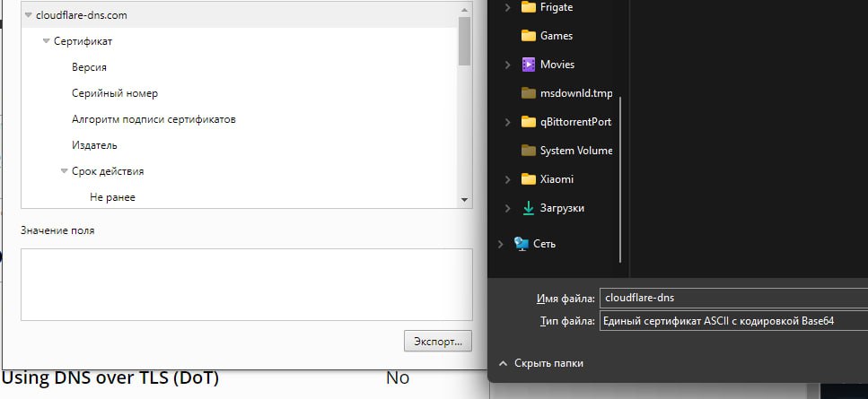Select the Серийный номер field
Viewport: 868px width, 399px height.
[115, 93]
